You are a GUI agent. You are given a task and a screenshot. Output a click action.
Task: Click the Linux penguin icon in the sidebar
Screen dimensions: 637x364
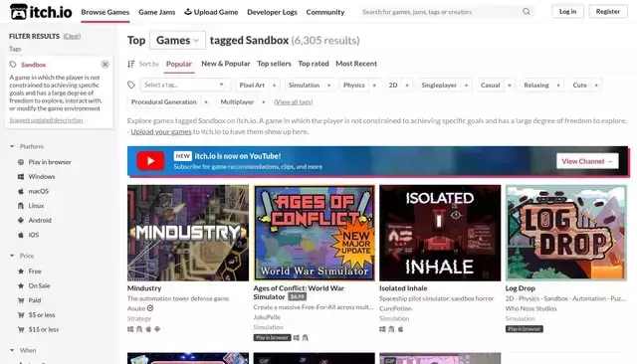click(x=21, y=206)
